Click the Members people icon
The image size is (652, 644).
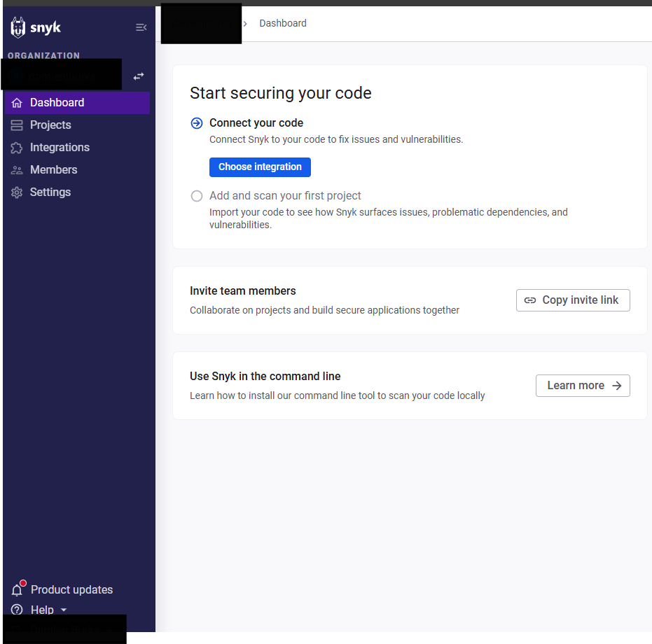pos(17,170)
